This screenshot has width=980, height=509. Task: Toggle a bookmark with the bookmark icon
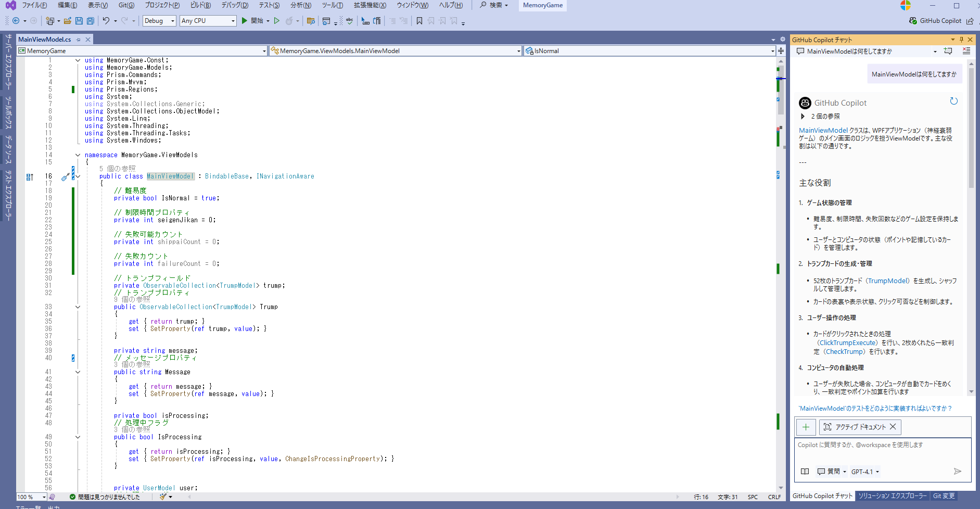click(419, 21)
